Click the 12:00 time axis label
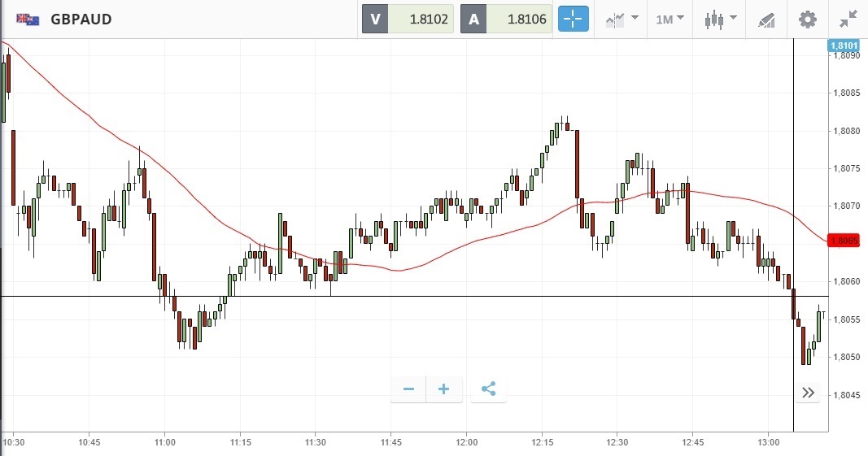Viewport: 868px width, 456px height. 466,442
